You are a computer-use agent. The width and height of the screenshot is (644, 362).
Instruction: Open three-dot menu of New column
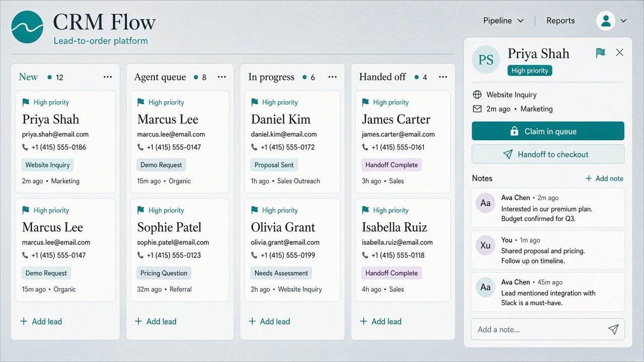pyautogui.click(x=108, y=77)
